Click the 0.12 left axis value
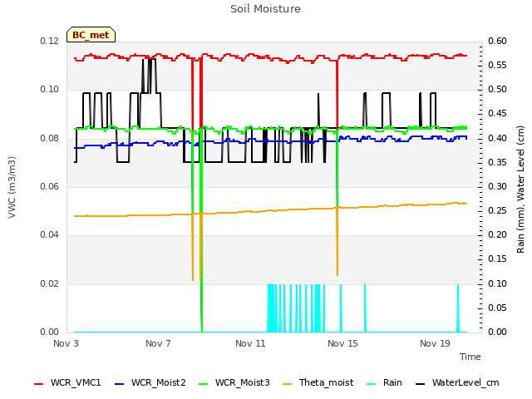 tap(50, 41)
